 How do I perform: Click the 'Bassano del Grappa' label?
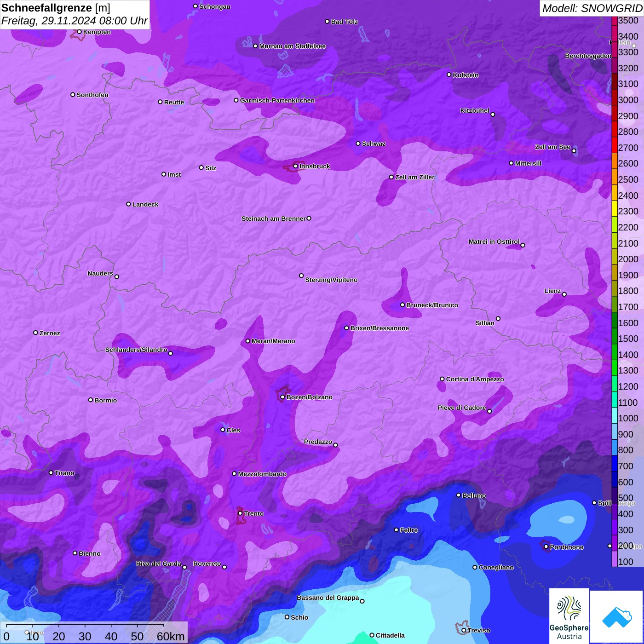click(328, 598)
